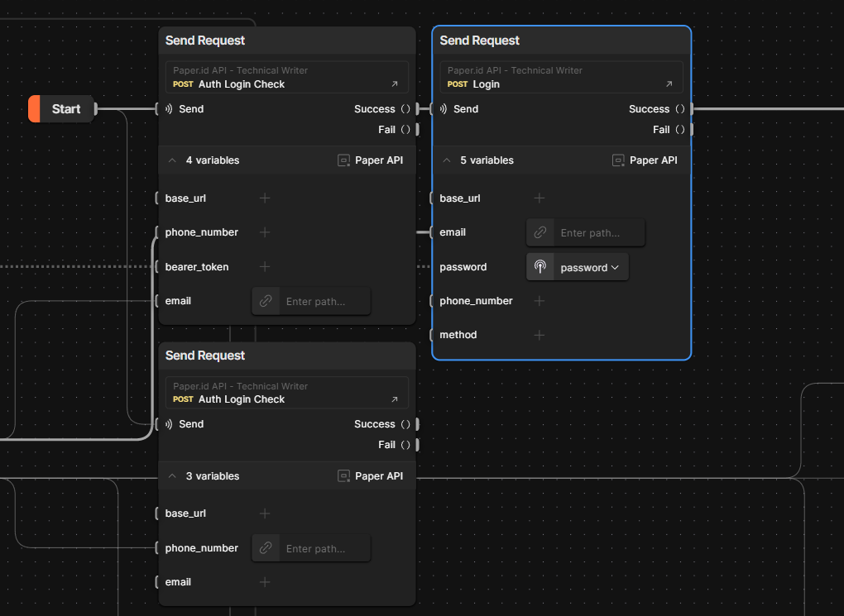Collapse the 4 variables section
The width and height of the screenshot is (844, 616).
(x=172, y=160)
